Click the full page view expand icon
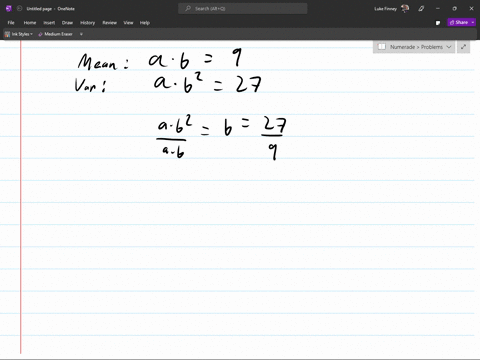This screenshot has height=360, width=480. coord(463,47)
